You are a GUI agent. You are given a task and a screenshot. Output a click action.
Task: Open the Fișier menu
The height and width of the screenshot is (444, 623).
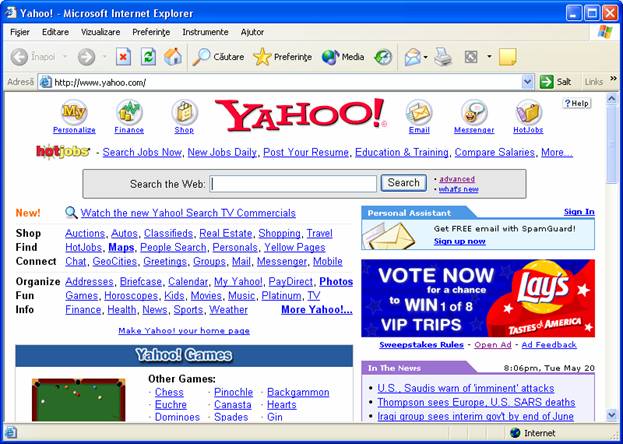(19, 32)
